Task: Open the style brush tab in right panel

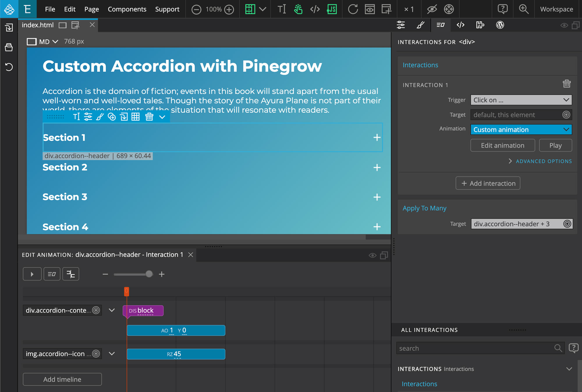Action: 420,25
